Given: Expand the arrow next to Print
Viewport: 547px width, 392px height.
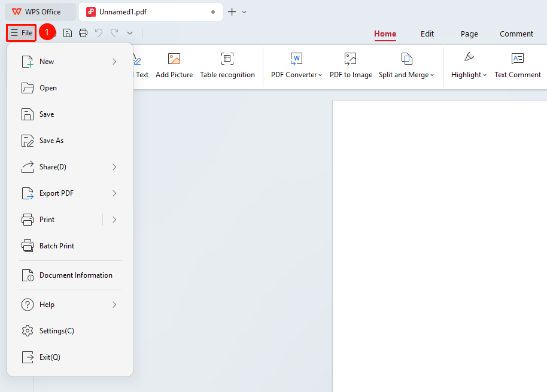Looking at the screenshot, I should pyautogui.click(x=114, y=220).
